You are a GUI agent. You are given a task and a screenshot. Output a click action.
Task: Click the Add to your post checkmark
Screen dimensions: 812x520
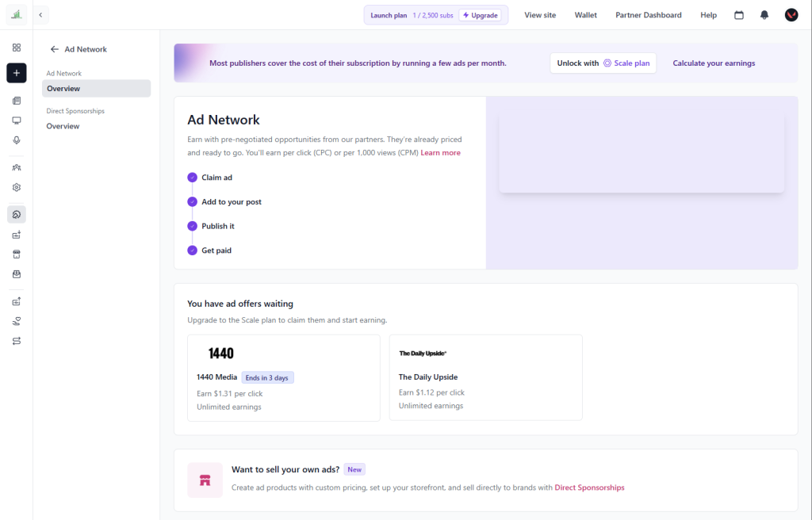192,202
